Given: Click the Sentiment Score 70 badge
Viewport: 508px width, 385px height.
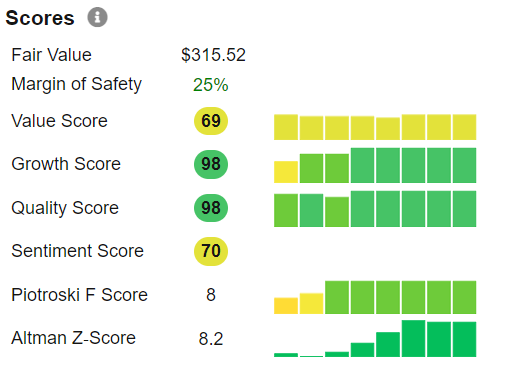Looking at the screenshot, I should pos(211,251).
